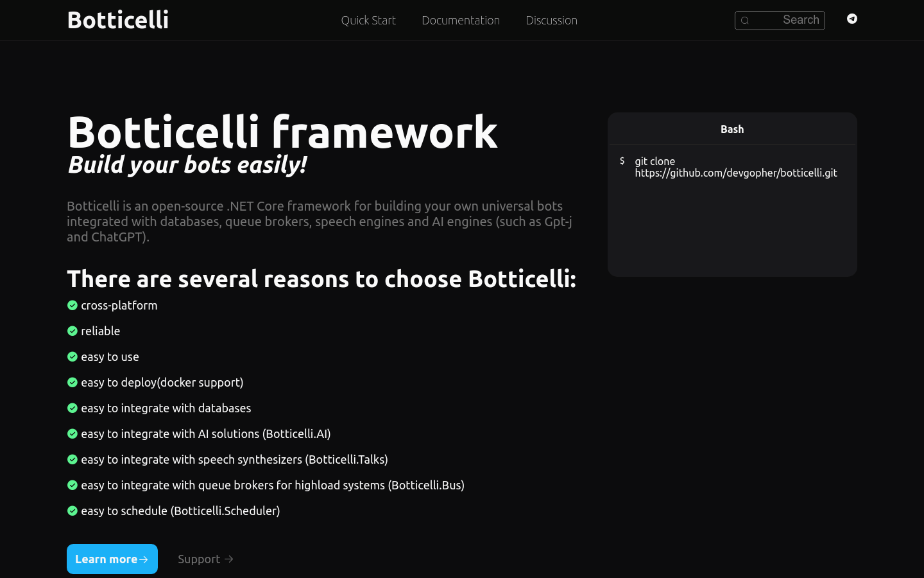Open the Discussion nav link
Viewport: 924px width, 578px height.
tap(551, 21)
